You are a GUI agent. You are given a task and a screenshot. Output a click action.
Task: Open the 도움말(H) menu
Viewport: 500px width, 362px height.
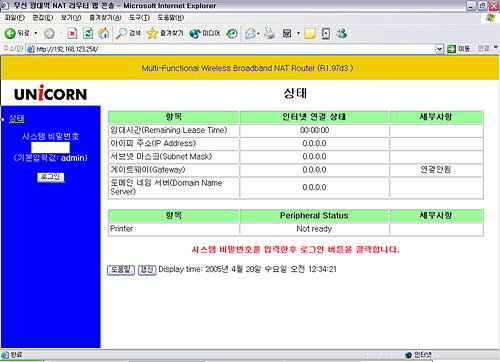(x=171, y=18)
